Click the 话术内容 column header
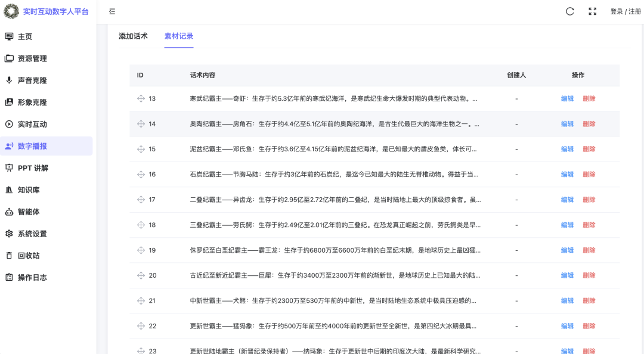Viewport: 644px width, 354px height. click(203, 75)
